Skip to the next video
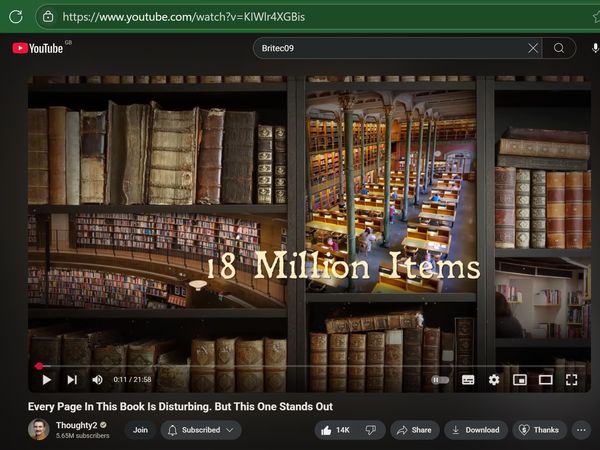Image resolution: width=600 pixels, height=450 pixels. point(72,380)
